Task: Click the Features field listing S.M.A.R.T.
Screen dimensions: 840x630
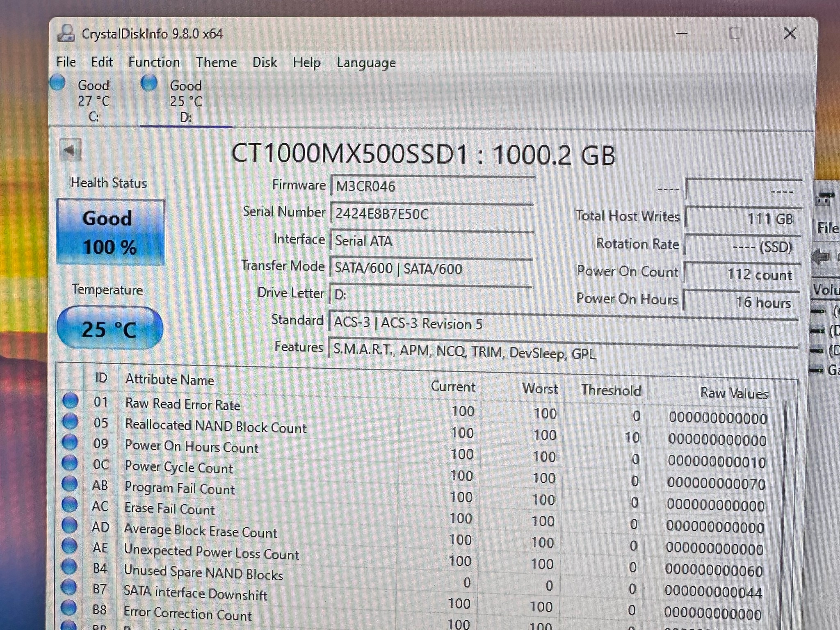Action: 563,352
